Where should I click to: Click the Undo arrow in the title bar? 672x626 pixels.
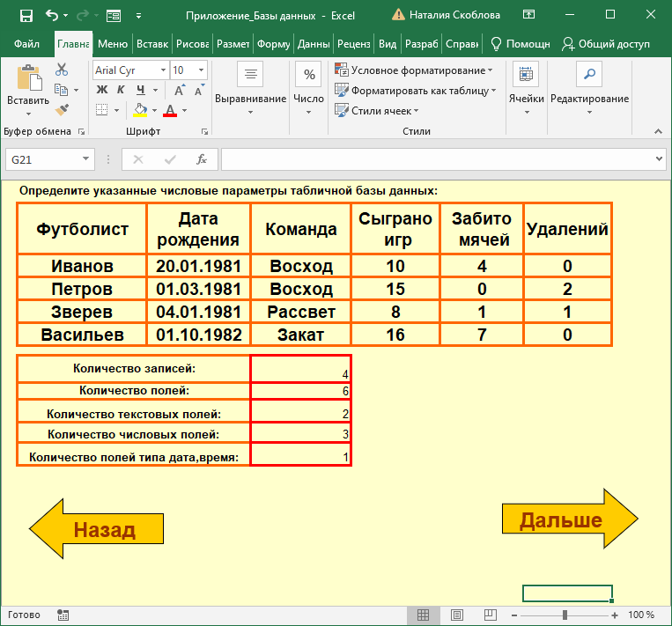pyautogui.click(x=51, y=15)
